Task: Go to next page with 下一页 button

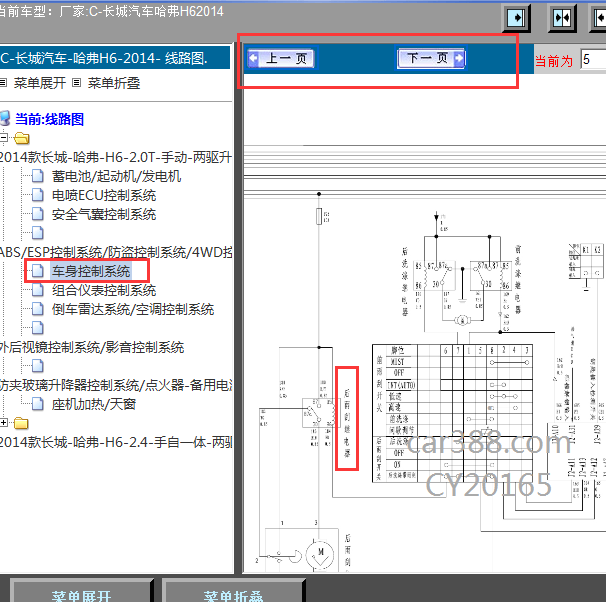Action: [431, 58]
